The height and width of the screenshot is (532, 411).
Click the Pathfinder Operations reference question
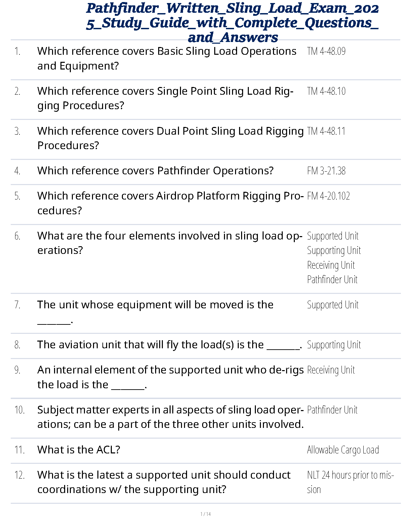coord(155,171)
